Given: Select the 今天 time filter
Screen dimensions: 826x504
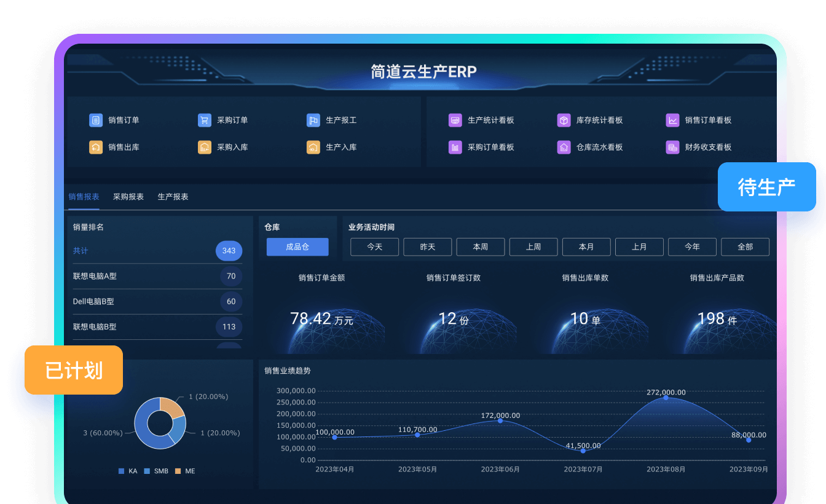Looking at the screenshot, I should (x=375, y=247).
